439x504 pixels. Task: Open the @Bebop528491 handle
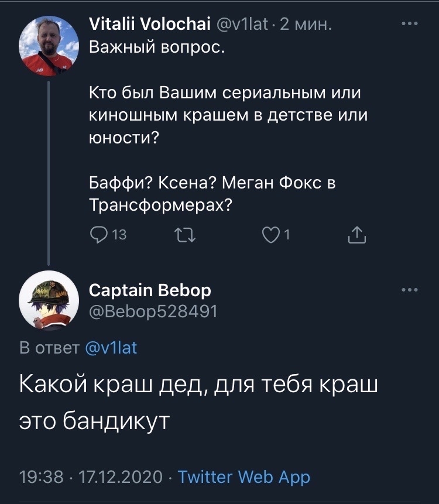[153, 311]
